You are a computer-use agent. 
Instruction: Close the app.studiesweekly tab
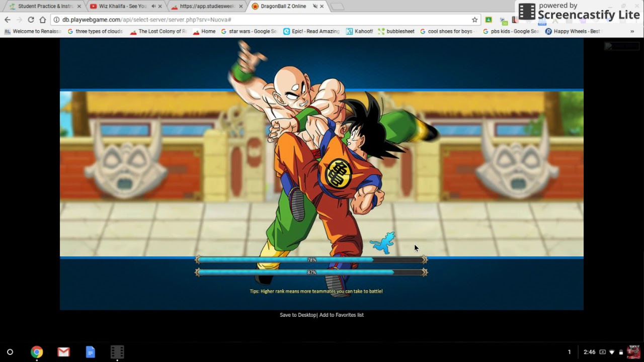coord(240,6)
